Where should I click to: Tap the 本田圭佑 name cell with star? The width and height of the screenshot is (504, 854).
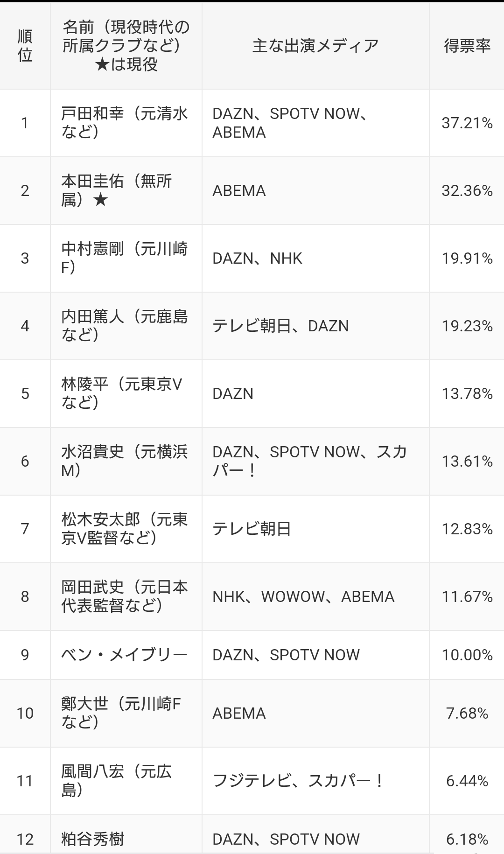tap(126, 190)
